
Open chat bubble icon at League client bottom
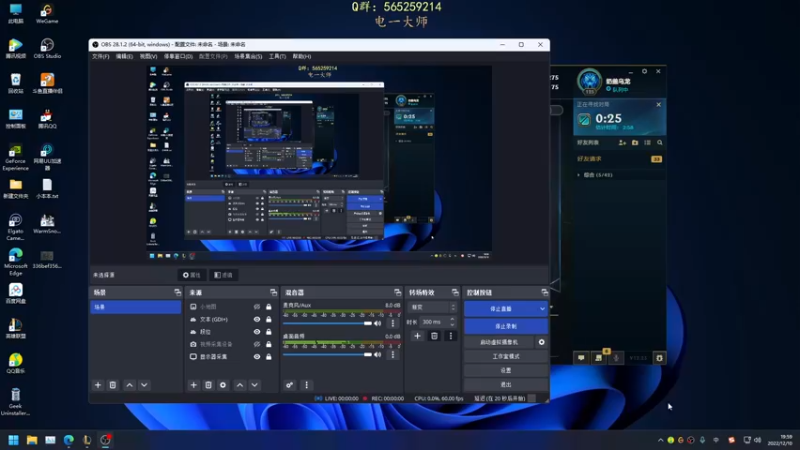tap(581, 358)
